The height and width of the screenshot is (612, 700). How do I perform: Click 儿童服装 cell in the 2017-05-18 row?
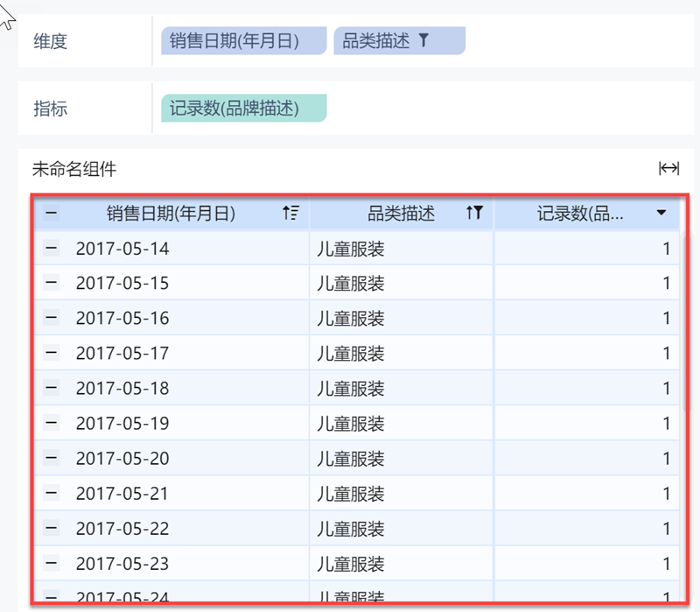tap(351, 389)
